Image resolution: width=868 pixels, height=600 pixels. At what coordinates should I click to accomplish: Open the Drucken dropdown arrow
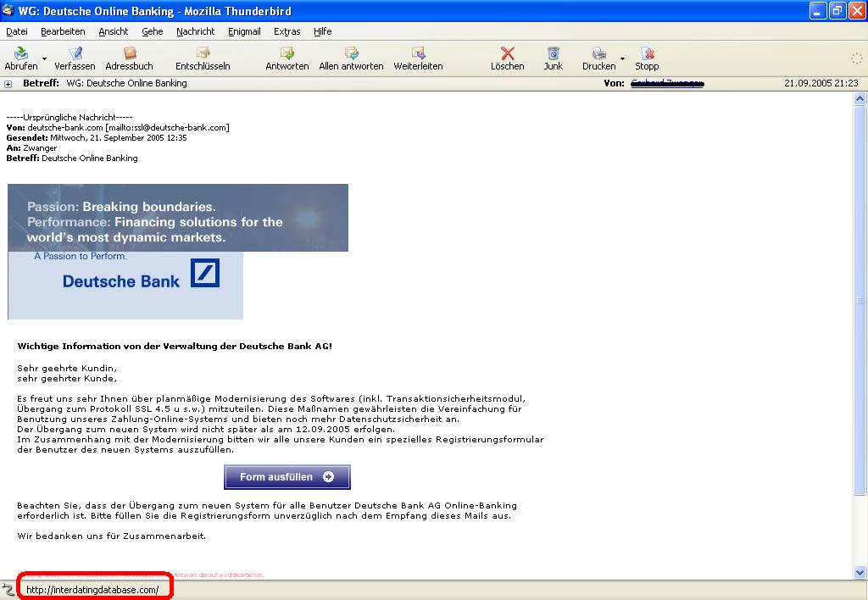point(622,58)
